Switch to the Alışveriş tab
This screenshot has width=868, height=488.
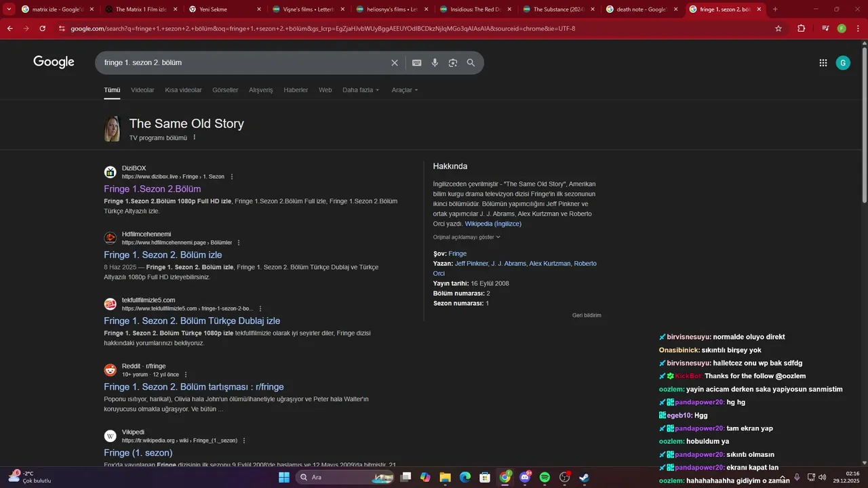tap(261, 90)
